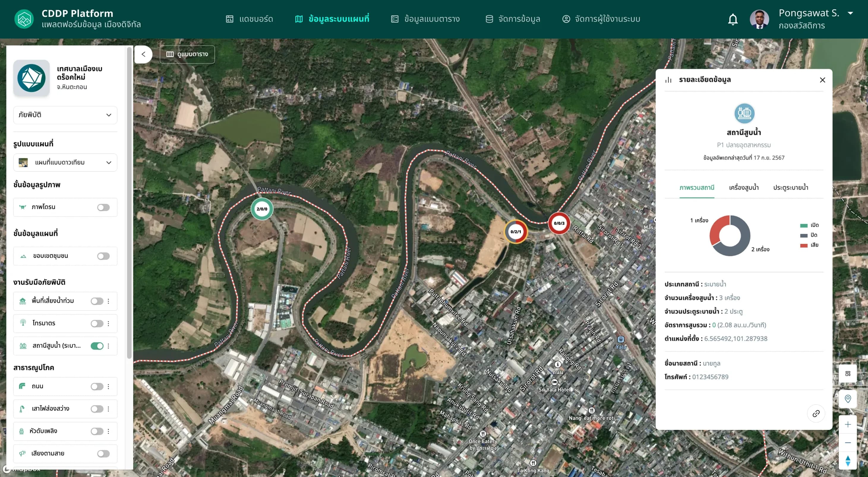Zoom out the map with minus icon
Image resolution: width=868 pixels, height=477 pixels.
click(x=848, y=442)
